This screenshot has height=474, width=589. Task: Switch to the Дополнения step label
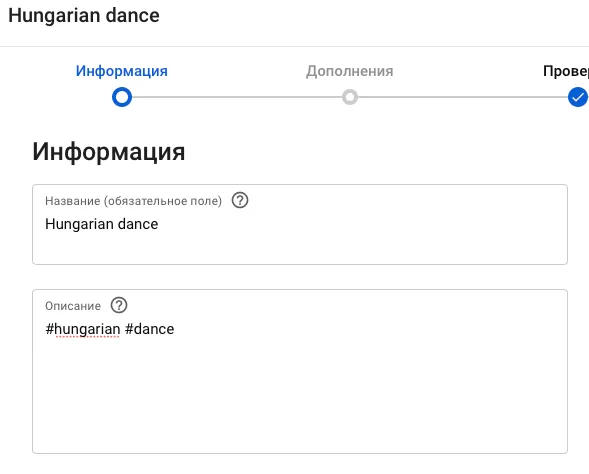coord(350,71)
